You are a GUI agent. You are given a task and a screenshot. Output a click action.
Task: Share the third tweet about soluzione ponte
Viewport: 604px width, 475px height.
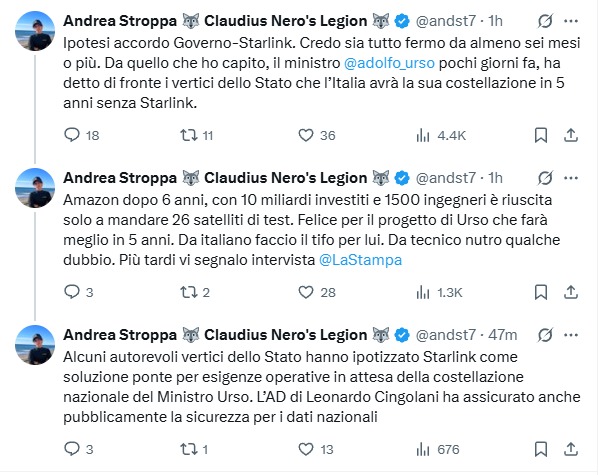pos(574,449)
